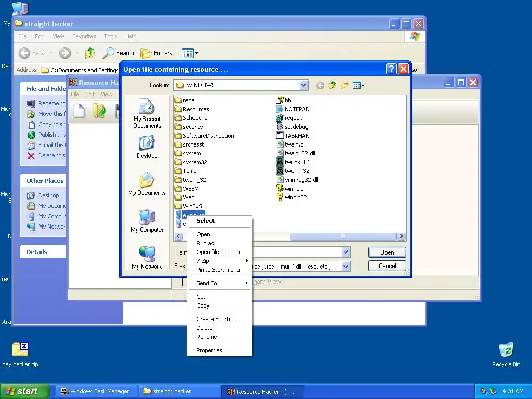This screenshot has width=532, height=399.
Task: Choose Select in context menu
Action: pyautogui.click(x=220, y=221)
